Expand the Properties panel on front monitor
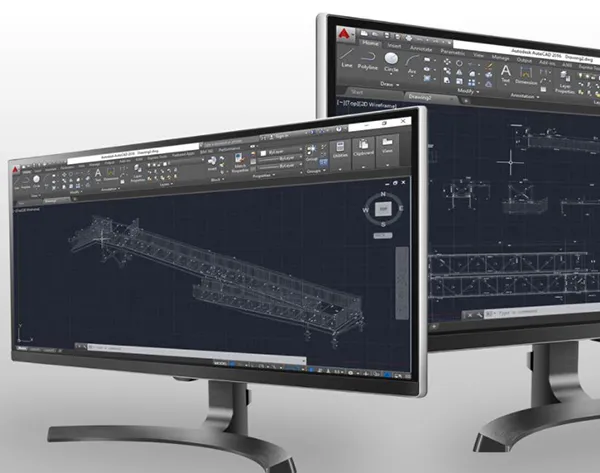 coord(264,176)
